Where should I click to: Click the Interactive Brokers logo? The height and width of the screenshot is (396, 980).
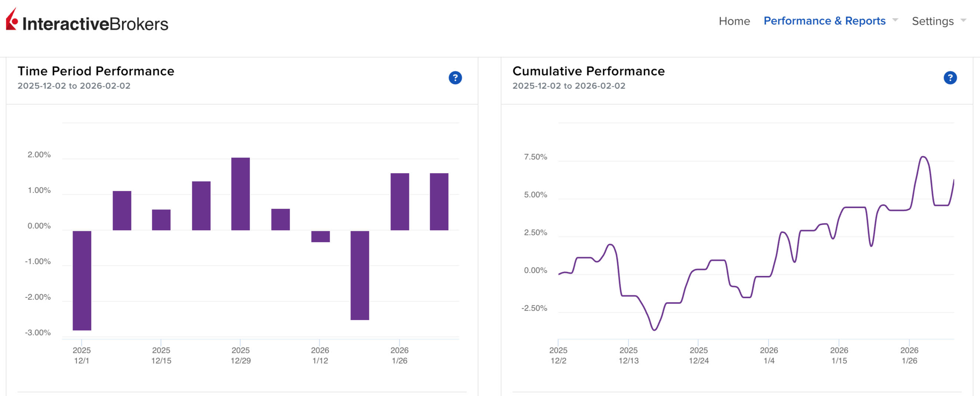click(x=87, y=22)
